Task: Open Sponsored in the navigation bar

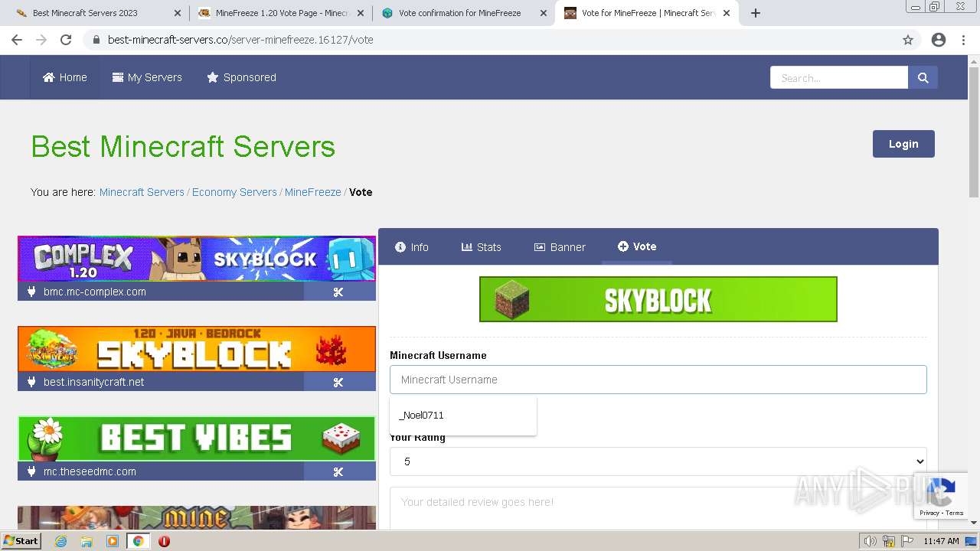Action: 242,77
